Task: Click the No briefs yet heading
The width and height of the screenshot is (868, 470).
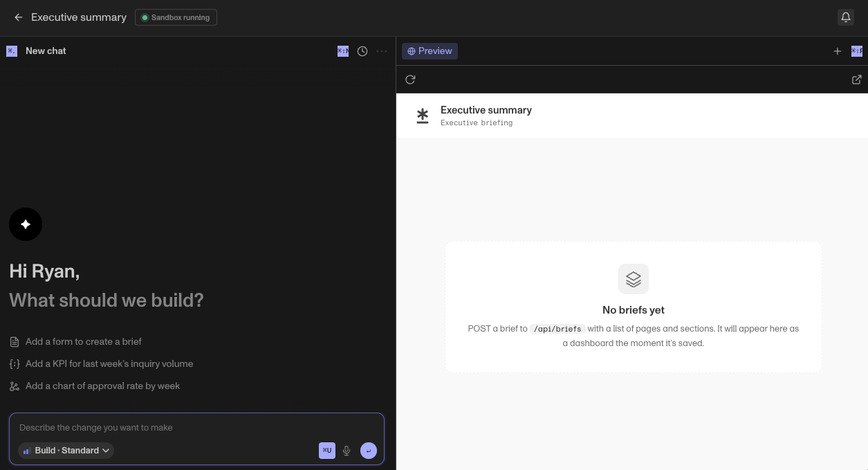Action: (634, 310)
